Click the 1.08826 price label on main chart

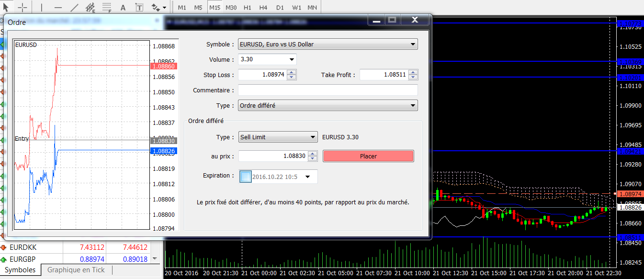click(630, 208)
